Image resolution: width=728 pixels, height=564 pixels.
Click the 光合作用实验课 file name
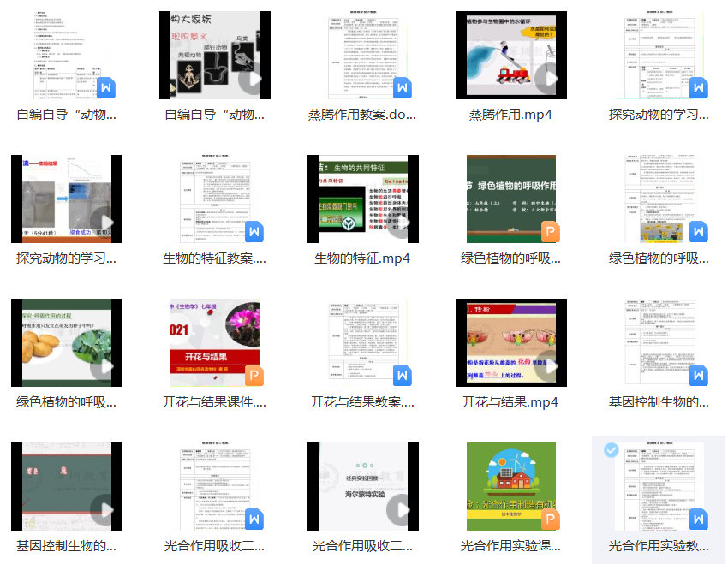510,545
